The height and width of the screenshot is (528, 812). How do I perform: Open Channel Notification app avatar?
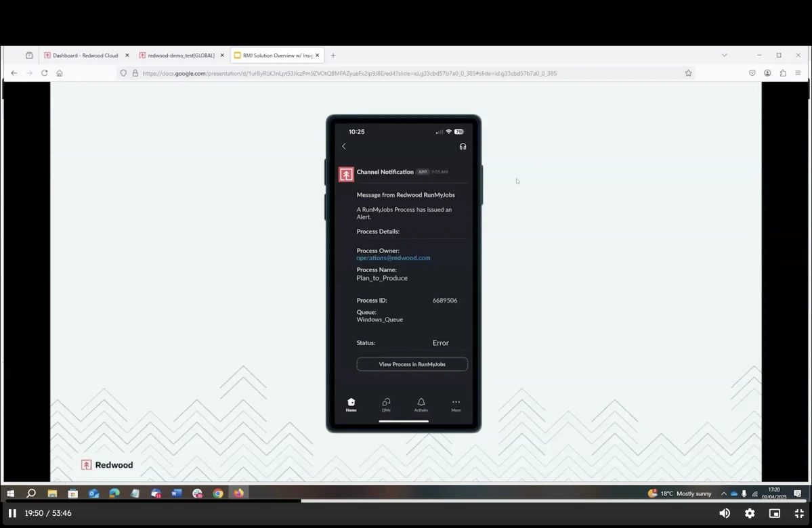coord(346,175)
